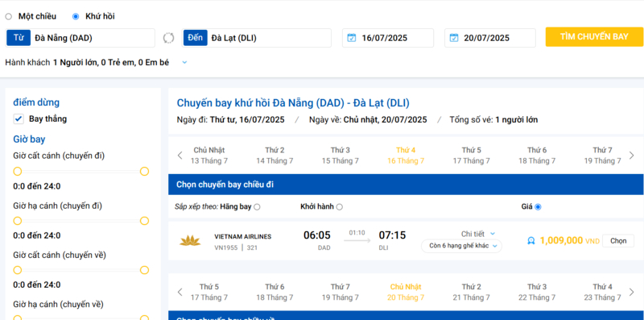Sort flights by Khởi hành radio button

339,207
